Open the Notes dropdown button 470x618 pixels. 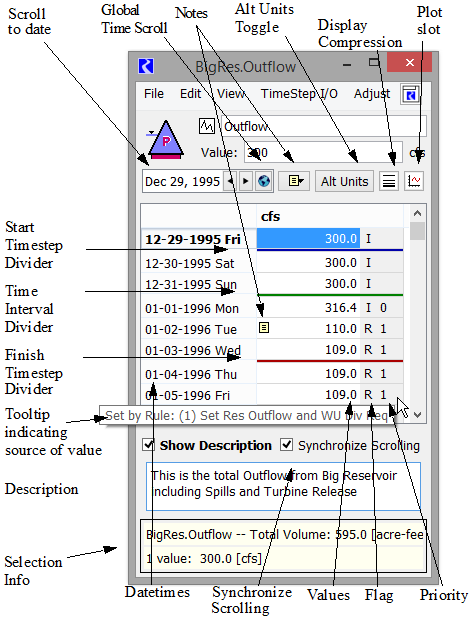(x=294, y=181)
